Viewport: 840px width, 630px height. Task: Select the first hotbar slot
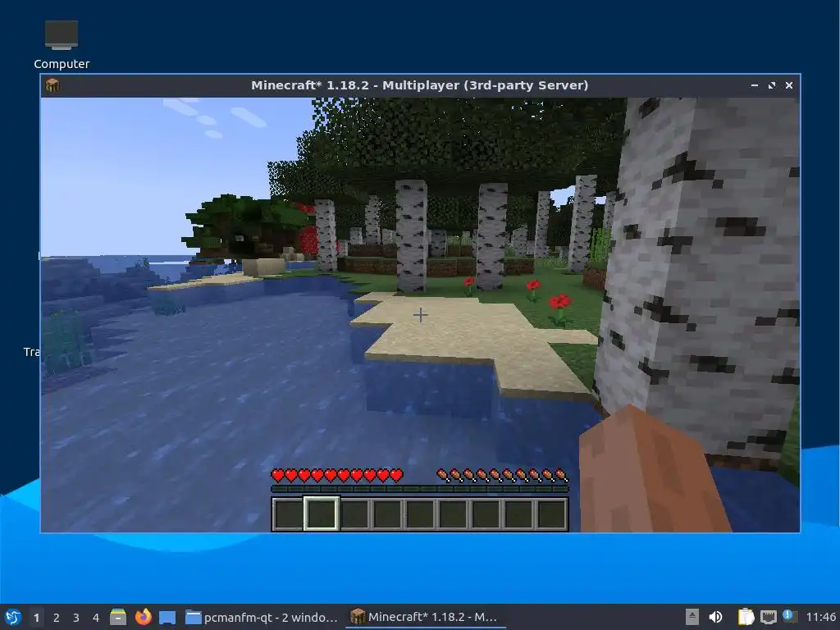point(288,514)
